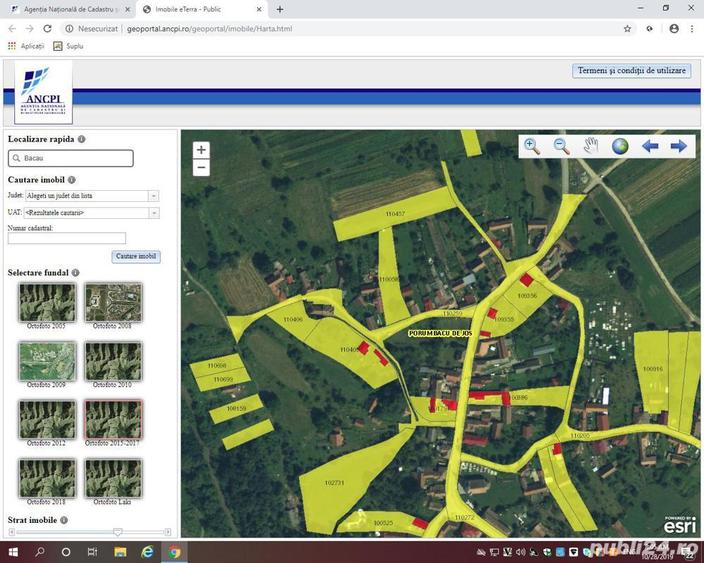Screen dimensions: 704x563
Task: Switch to Agenția Națională de Cadastru tab
Action: (x=70, y=9)
